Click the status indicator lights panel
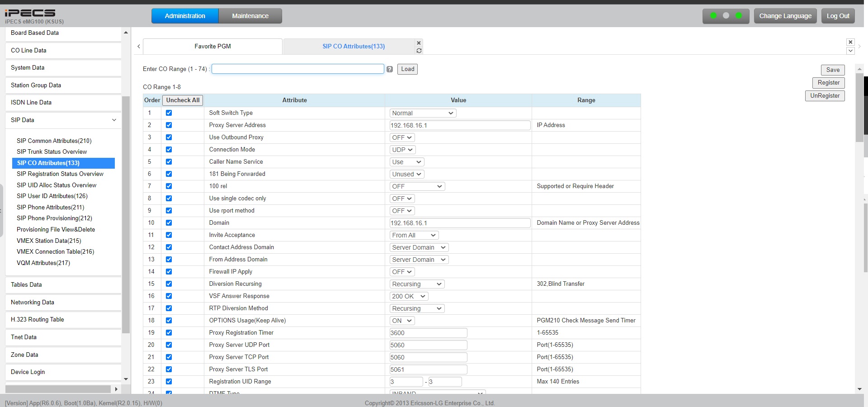The image size is (868, 407). 726,16
